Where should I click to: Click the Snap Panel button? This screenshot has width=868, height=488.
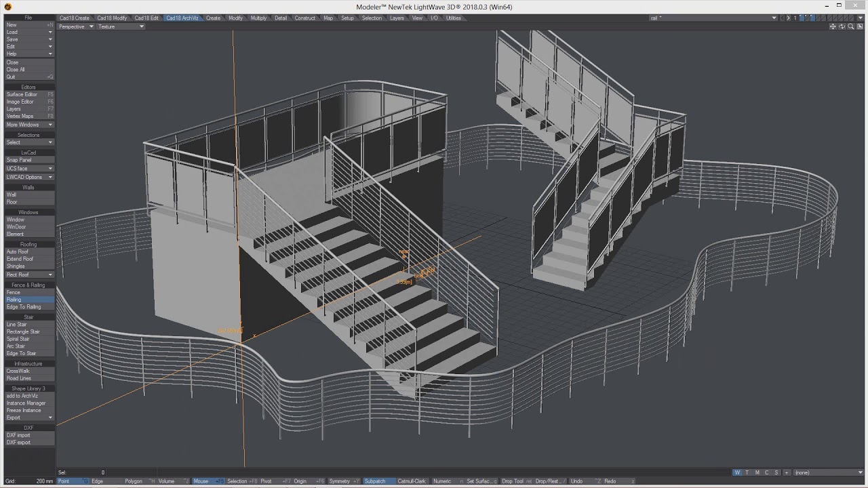29,160
